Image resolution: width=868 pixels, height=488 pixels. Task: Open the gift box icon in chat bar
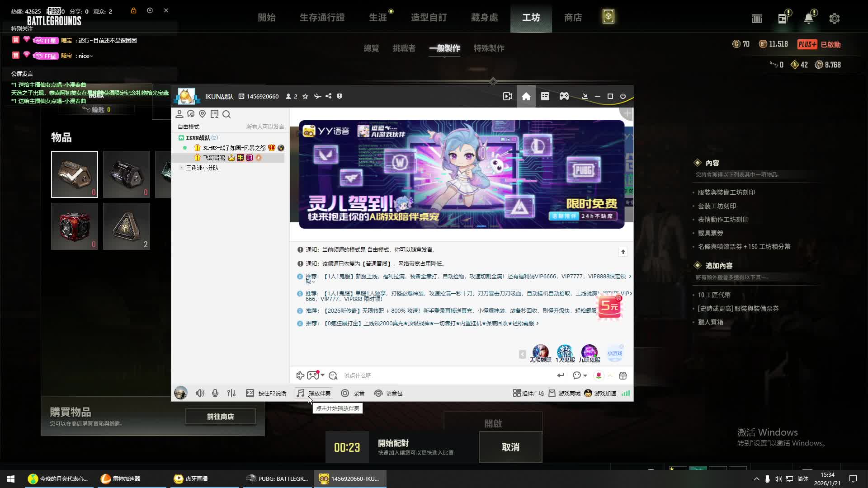623,375
